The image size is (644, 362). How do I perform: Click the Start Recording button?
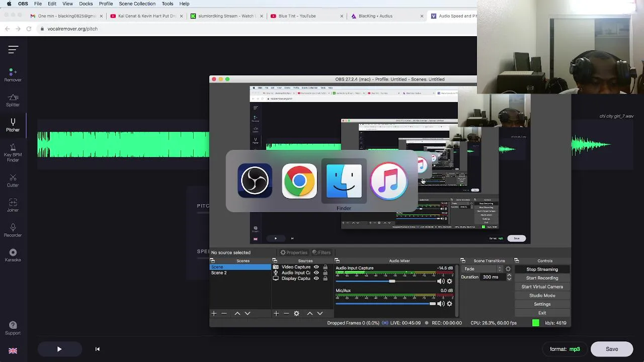tap(542, 278)
